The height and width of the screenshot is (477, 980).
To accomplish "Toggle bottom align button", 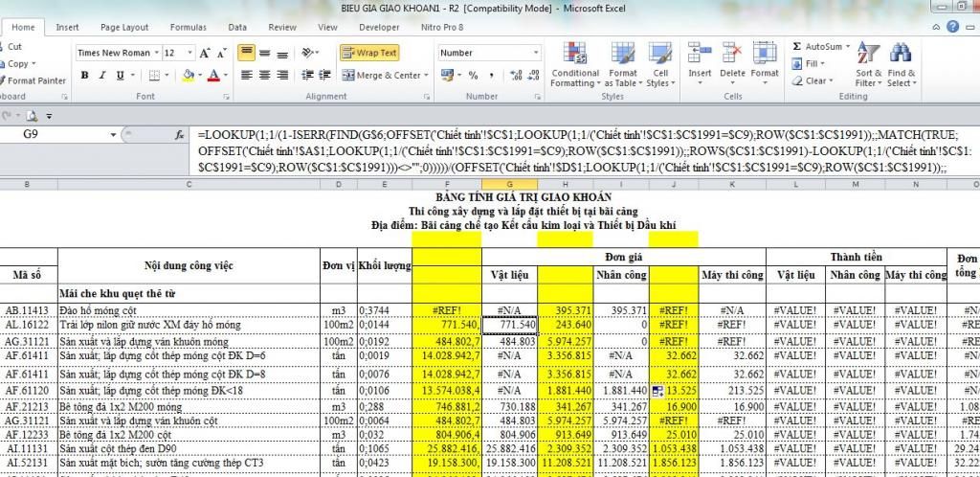I will pos(282,53).
